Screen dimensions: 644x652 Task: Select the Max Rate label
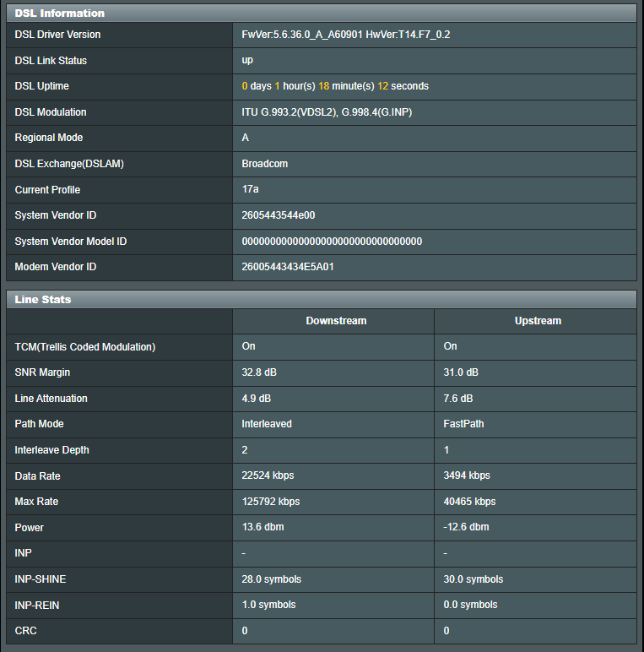tap(36, 502)
